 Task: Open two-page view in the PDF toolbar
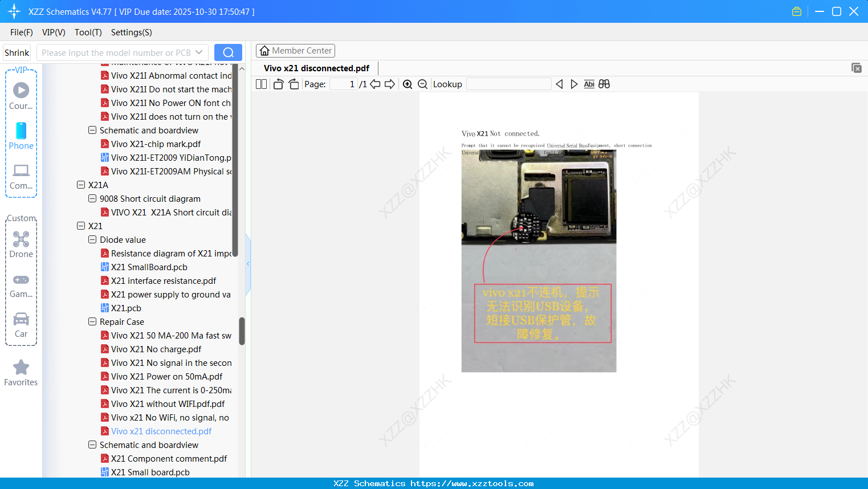tap(260, 84)
